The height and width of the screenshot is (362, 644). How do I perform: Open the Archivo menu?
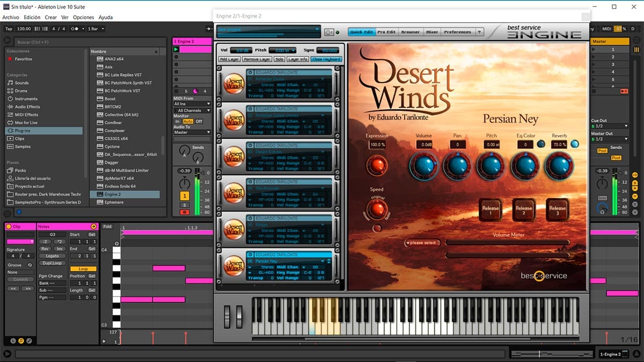point(11,17)
